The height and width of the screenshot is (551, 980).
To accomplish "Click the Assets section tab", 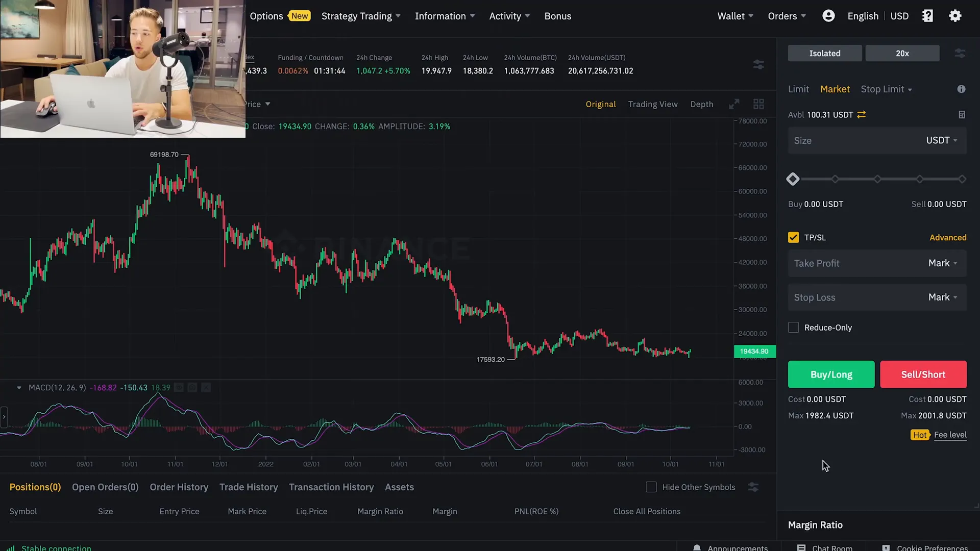I will (x=400, y=486).
